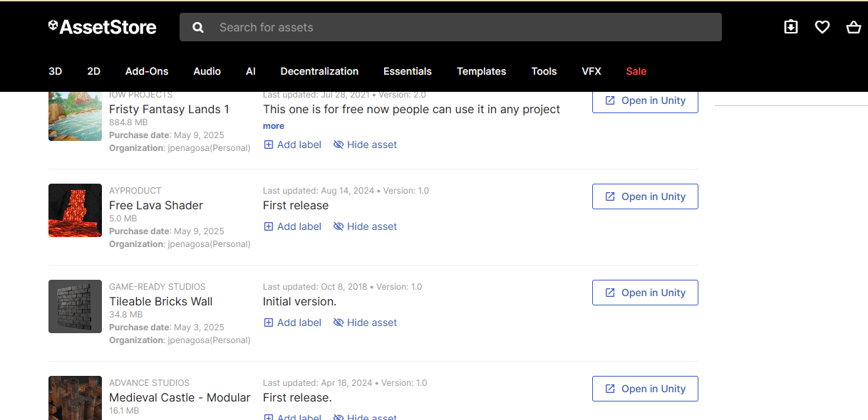Open the VFX category menu

coord(591,71)
